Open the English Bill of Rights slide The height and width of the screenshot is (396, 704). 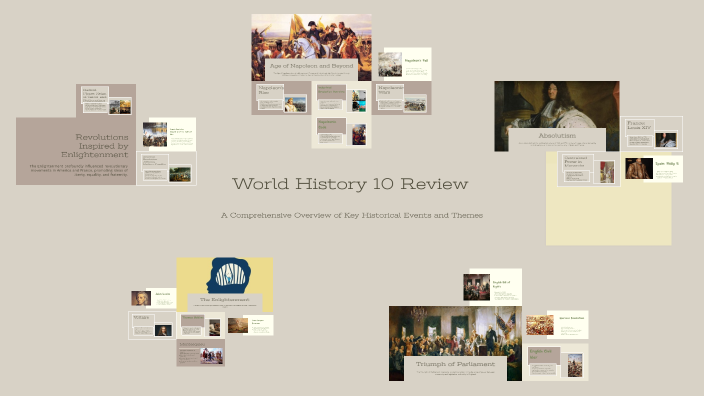point(492,287)
